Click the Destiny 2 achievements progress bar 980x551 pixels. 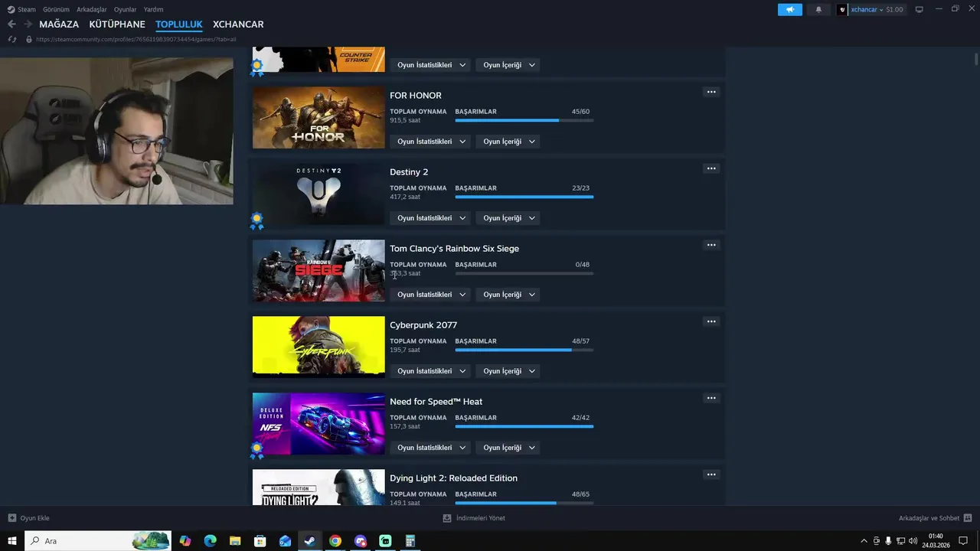(524, 197)
